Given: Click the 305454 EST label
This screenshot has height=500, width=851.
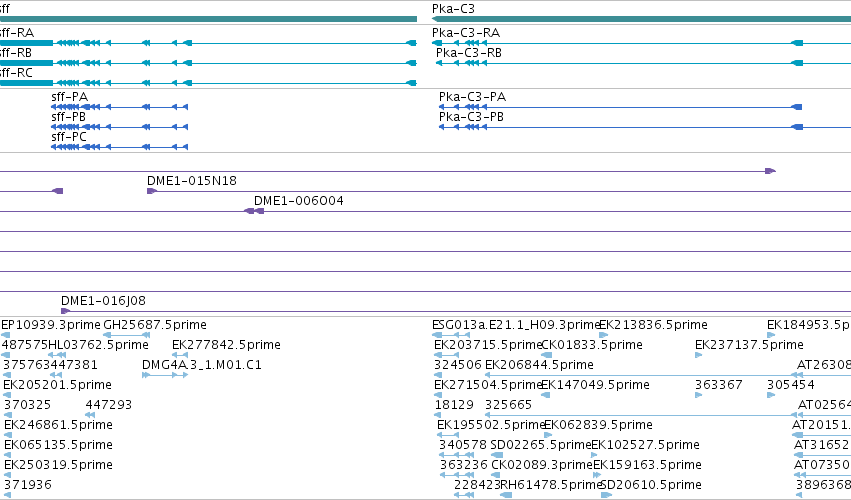Looking at the screenshot, I should (x=791, y=384).
